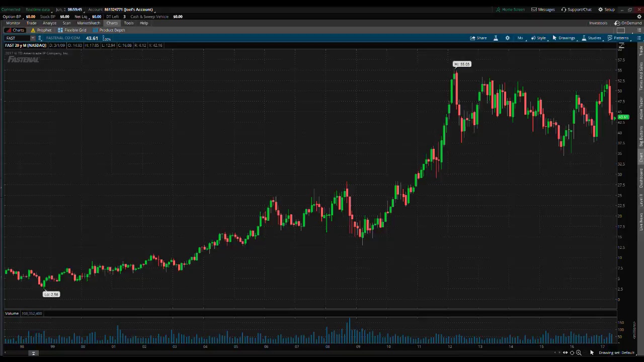Screen dimensions: 644x362
Task: Open Setup in the top bar
Action: [606, 10]
